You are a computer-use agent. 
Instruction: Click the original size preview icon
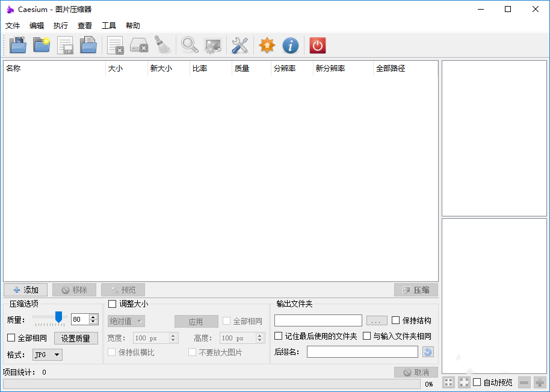[464, 382]
